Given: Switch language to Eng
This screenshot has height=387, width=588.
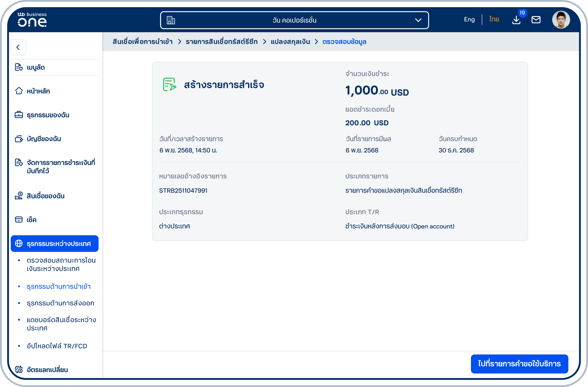Looking at the screenshot, I should 469,20.
